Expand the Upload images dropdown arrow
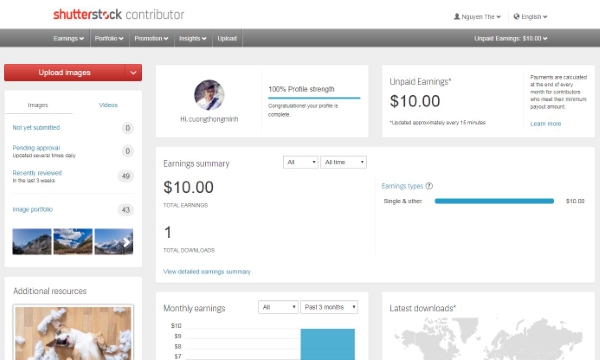Screen dimensions: 600x360 coord(133,73)
